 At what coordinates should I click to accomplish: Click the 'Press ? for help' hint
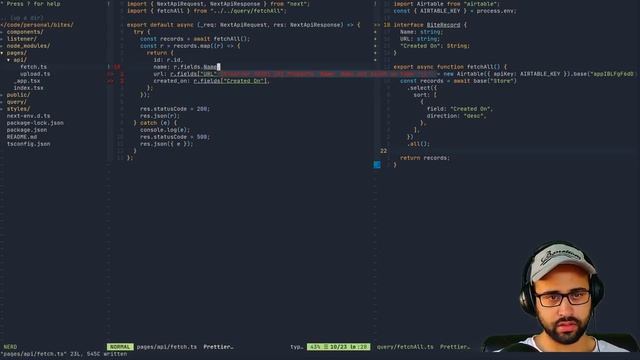click(33, 4)
